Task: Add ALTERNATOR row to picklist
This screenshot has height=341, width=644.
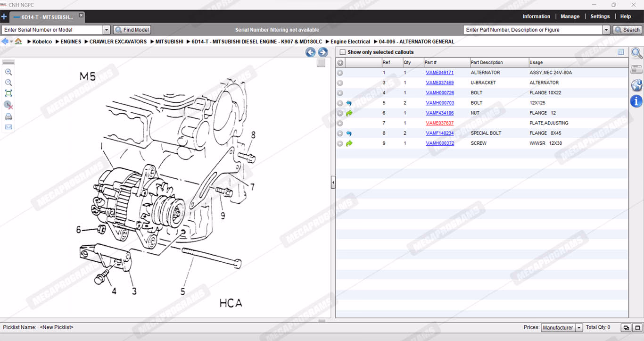Action: 340,73
